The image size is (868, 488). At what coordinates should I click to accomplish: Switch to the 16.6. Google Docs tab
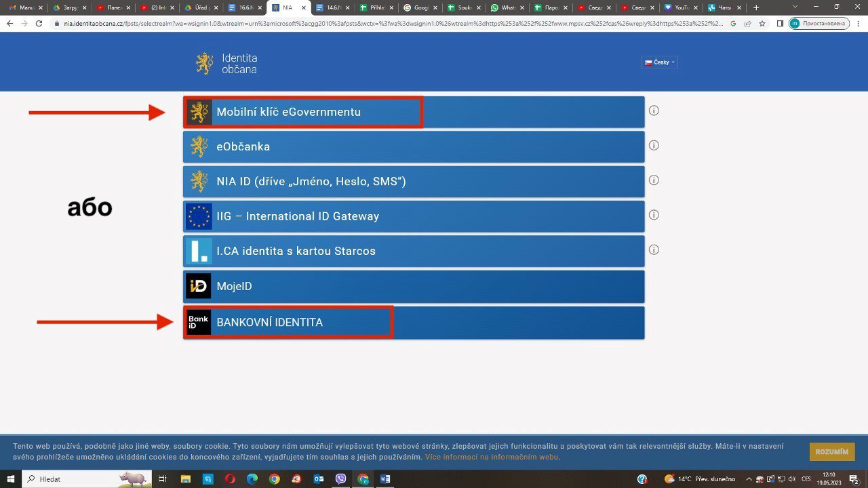pos(244,7)
